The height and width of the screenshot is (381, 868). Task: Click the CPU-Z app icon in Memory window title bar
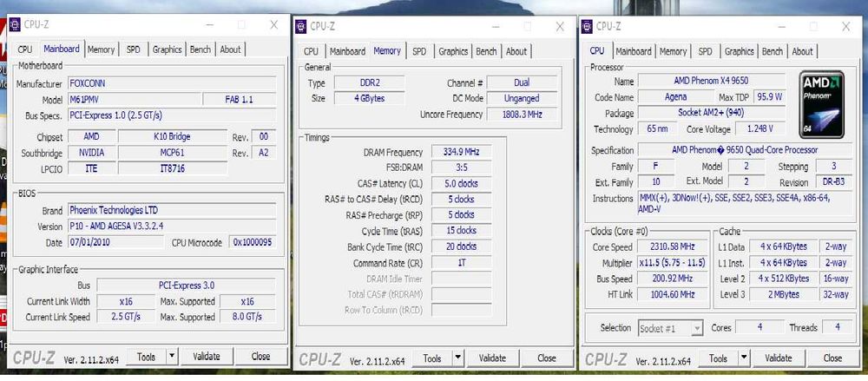click(x=300, y=26)
